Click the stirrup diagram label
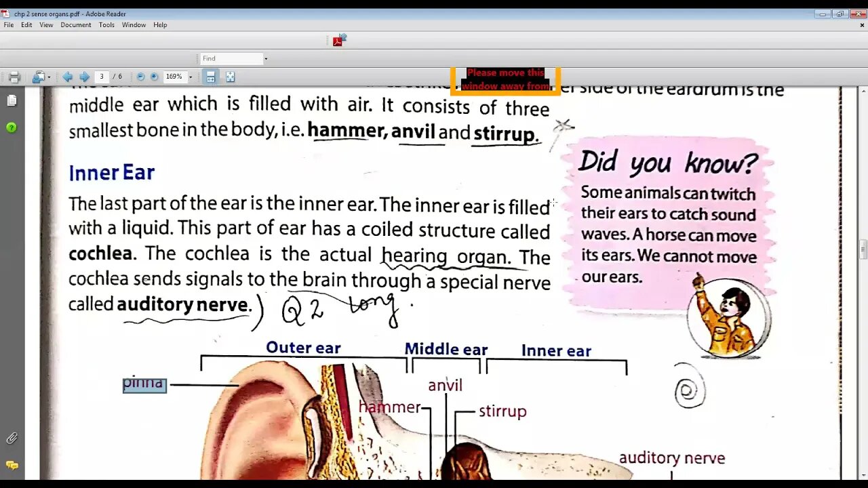 [x=502, y=411]
